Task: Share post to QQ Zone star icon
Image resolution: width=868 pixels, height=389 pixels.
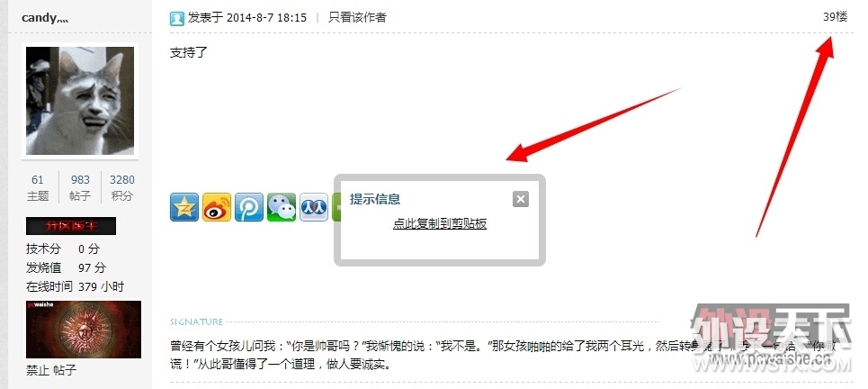Action: point(184,207)
